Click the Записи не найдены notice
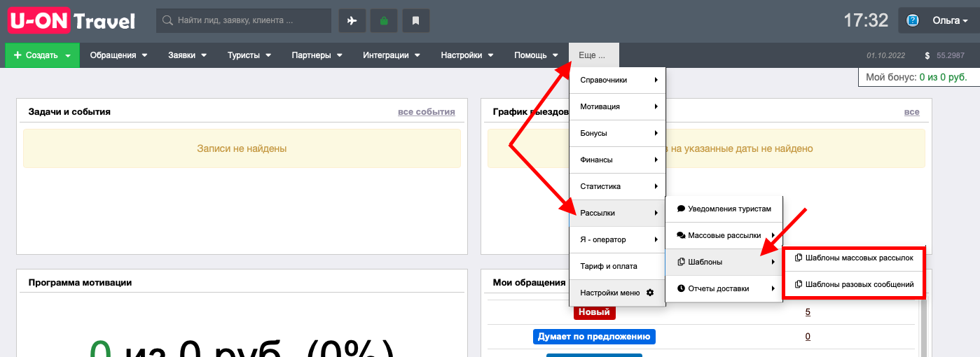This screenshot has width=980, height=357. coord(242,148)
